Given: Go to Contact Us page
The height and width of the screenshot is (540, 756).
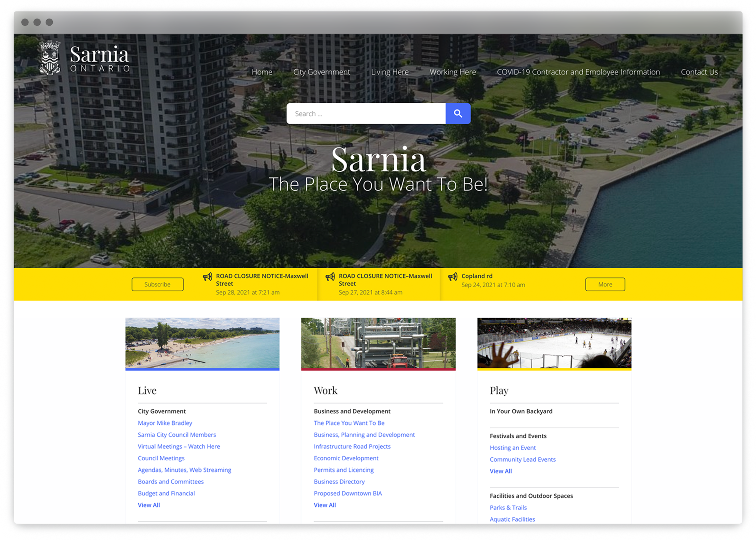Looking at the screenshot, I should point(699,72).
